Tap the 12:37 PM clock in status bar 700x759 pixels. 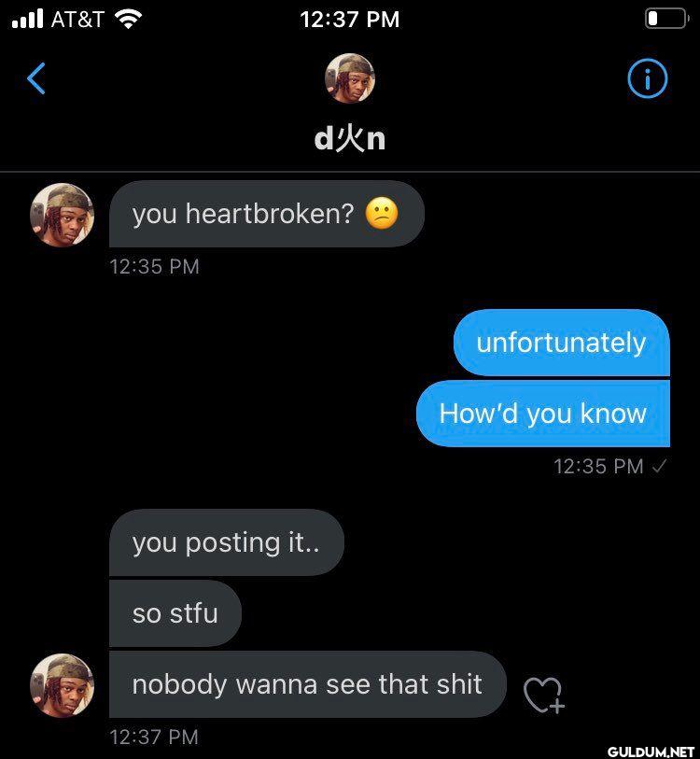[x=349, y=20]
